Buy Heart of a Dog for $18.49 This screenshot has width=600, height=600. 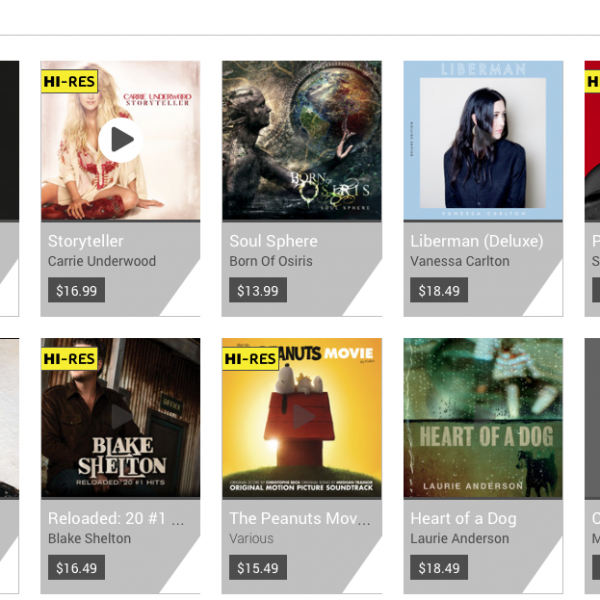pos(439,567)
